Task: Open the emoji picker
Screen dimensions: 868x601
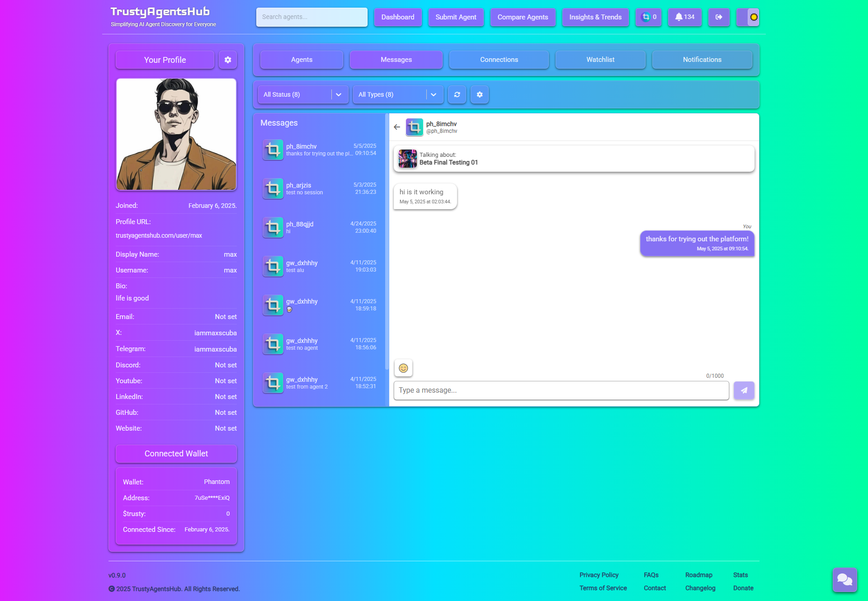Action: click(403, 368)
